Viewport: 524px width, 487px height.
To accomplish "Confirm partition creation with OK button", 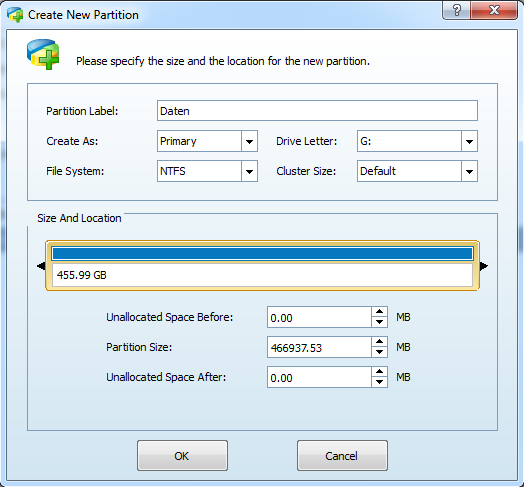I will coord(182,456).
